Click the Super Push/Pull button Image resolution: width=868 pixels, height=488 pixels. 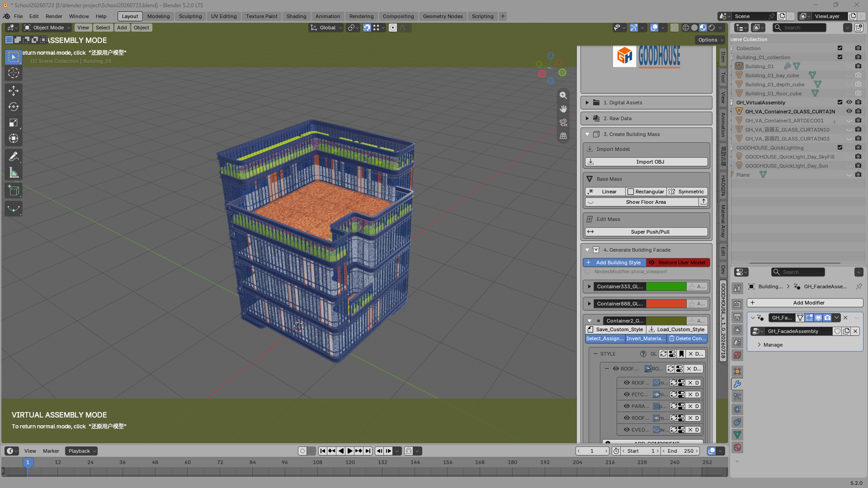point(646,232)
